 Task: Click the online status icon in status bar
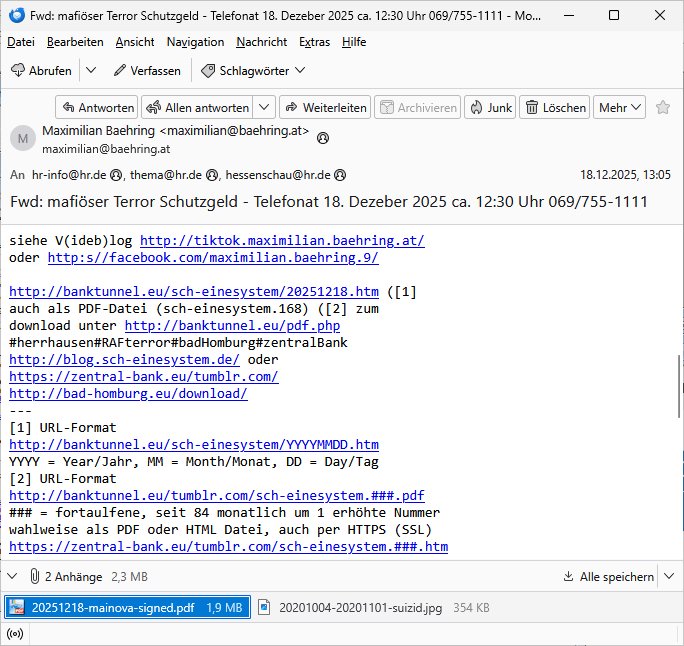click(15, 633)
